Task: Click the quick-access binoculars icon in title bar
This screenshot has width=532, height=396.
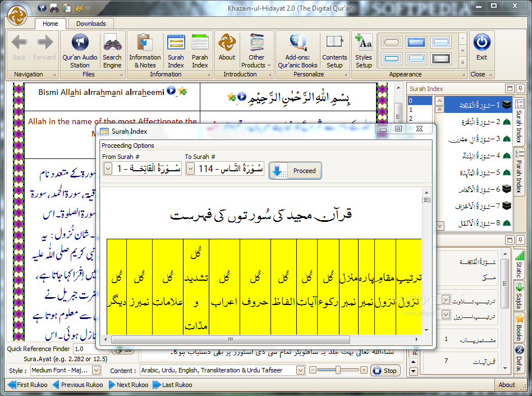Action: [x=54, y=7]
